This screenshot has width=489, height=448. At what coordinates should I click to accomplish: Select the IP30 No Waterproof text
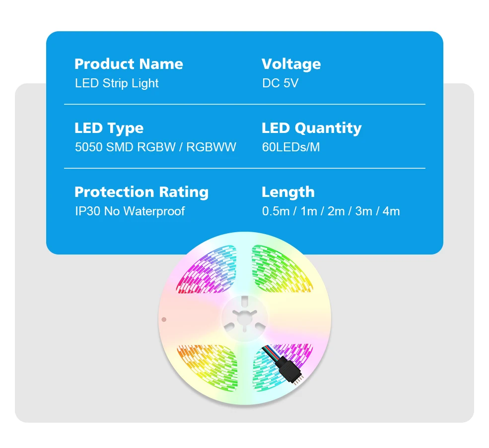130,211
